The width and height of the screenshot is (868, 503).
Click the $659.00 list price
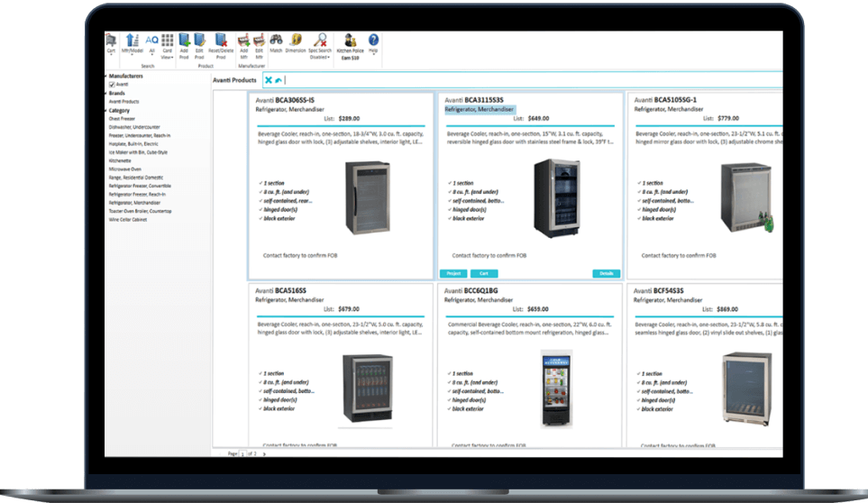click(x=538, y=309)
